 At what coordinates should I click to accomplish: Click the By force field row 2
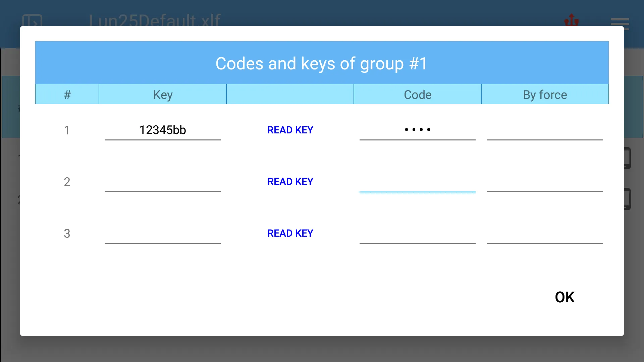pyautogui.click(x=545, y=181)
